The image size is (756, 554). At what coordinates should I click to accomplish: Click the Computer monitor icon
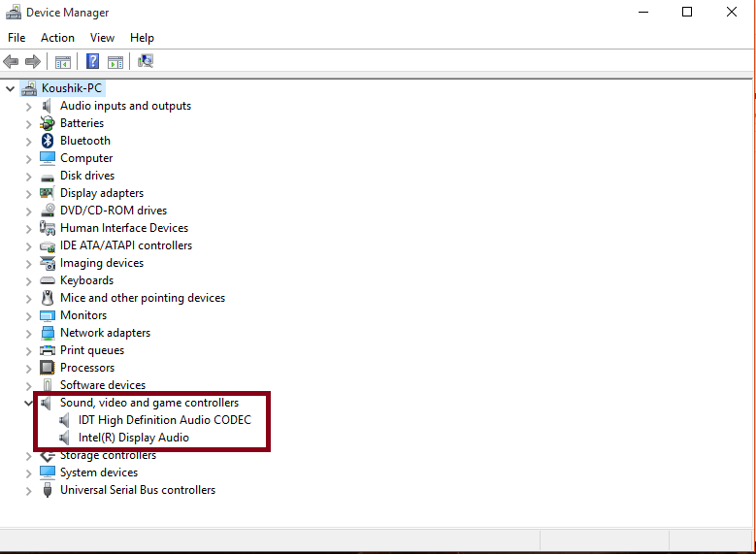click(48, 158)
